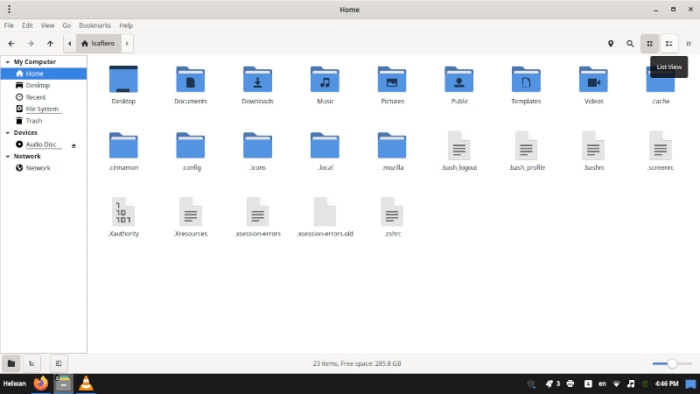
Task: Hide the sidebar with the bottom button
Action: (x=58, y=363)
